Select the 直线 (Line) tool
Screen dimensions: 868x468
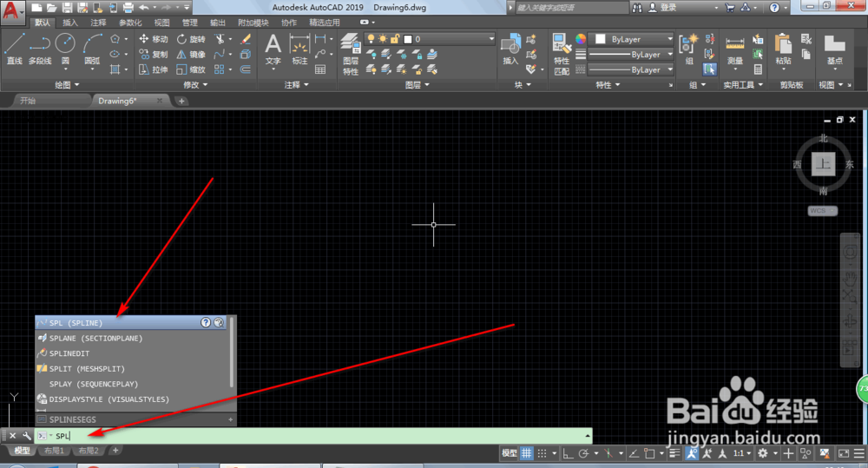(14, 49)
